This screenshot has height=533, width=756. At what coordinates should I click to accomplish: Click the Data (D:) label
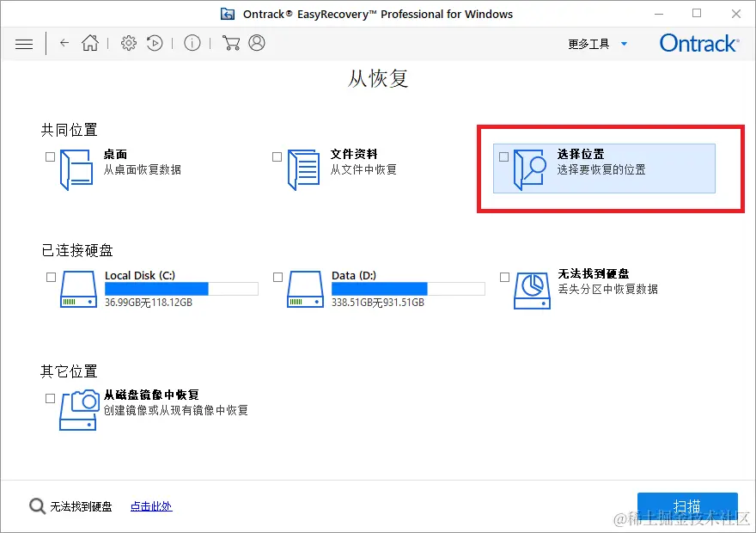(x=354, y=275)
